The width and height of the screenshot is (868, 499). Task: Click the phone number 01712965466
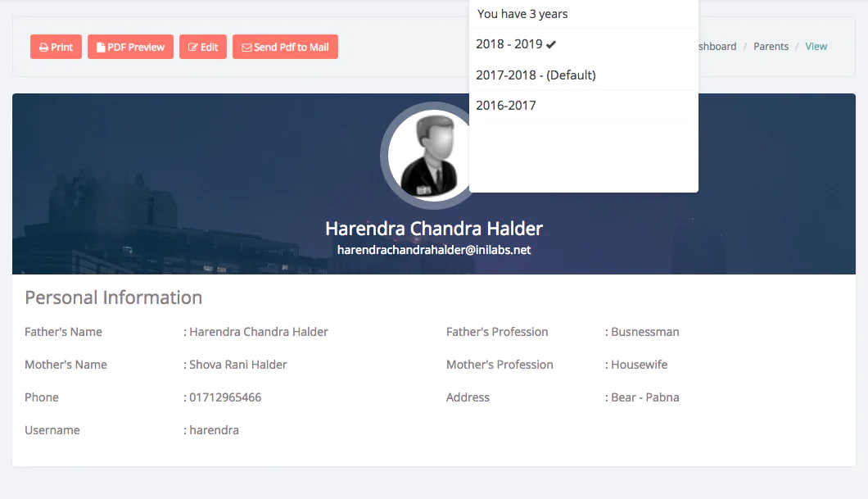coord(225,397)
